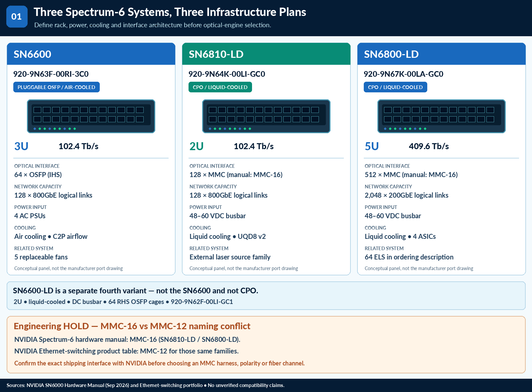Click 64 ELS in ordering description
This screenshot has width=532, height=392.
pyautogui.click(x=409, y=257)
